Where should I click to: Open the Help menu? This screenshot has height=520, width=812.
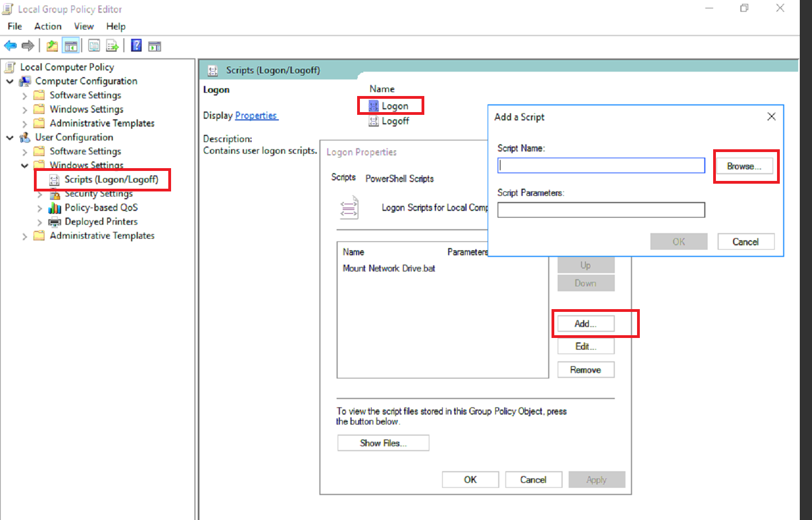[116, 26]
